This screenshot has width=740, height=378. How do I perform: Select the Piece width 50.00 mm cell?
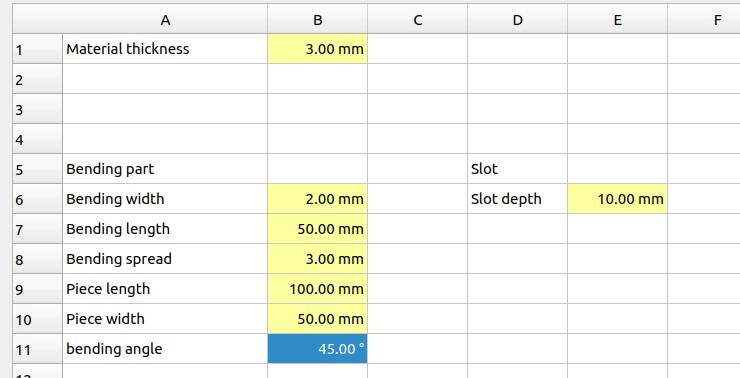click(317, 319)
